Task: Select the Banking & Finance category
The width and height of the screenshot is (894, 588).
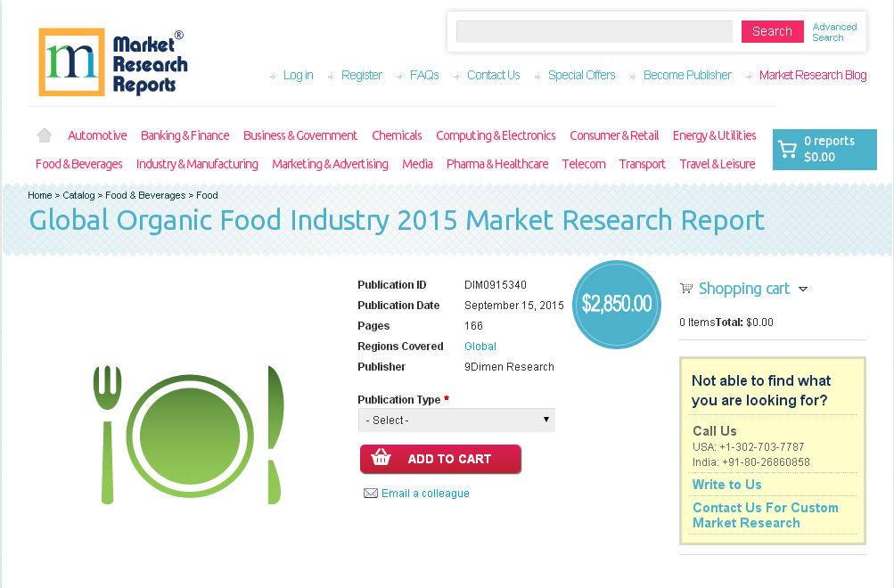Action: pos(185,135)
